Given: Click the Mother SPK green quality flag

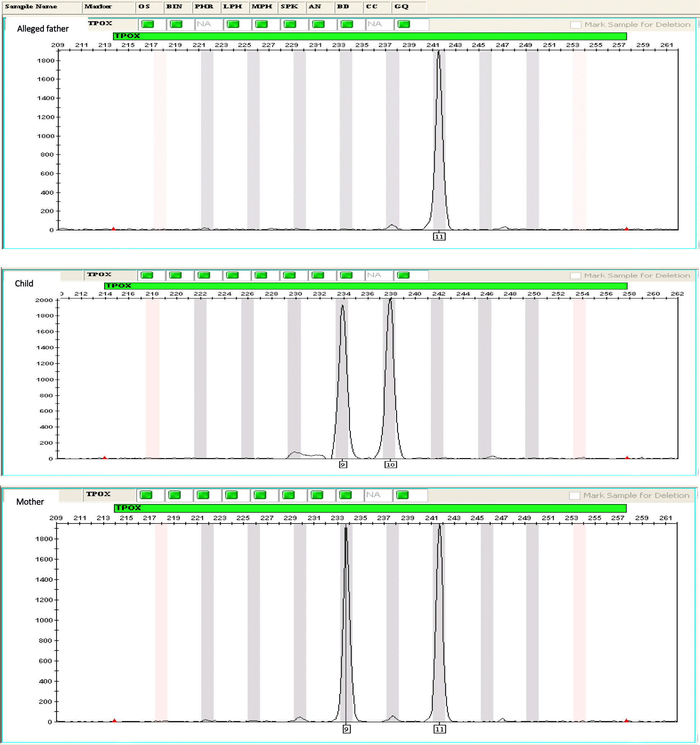Looking at the screenshot, I should pyautogui.click(x=289, y=495).
